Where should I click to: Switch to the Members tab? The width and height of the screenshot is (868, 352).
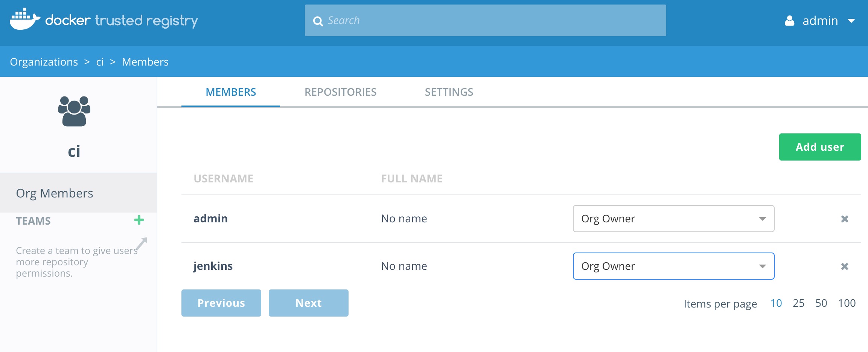[x=231, y=92]
